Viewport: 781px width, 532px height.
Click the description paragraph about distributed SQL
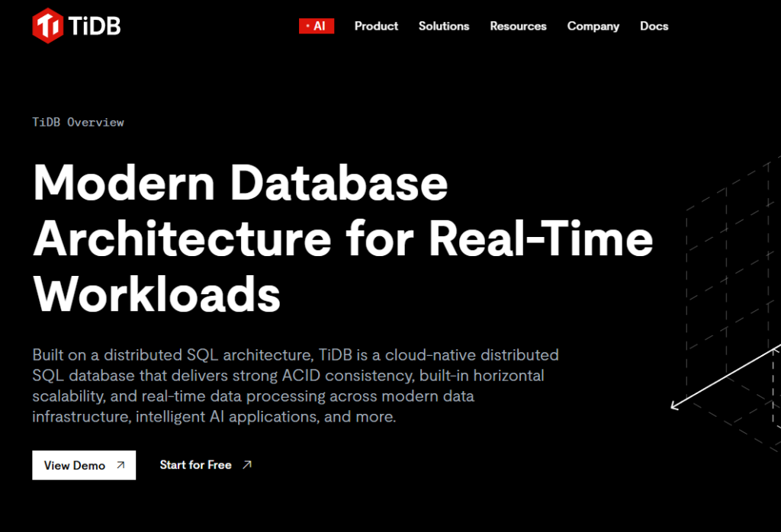click(x=295, y=386)
